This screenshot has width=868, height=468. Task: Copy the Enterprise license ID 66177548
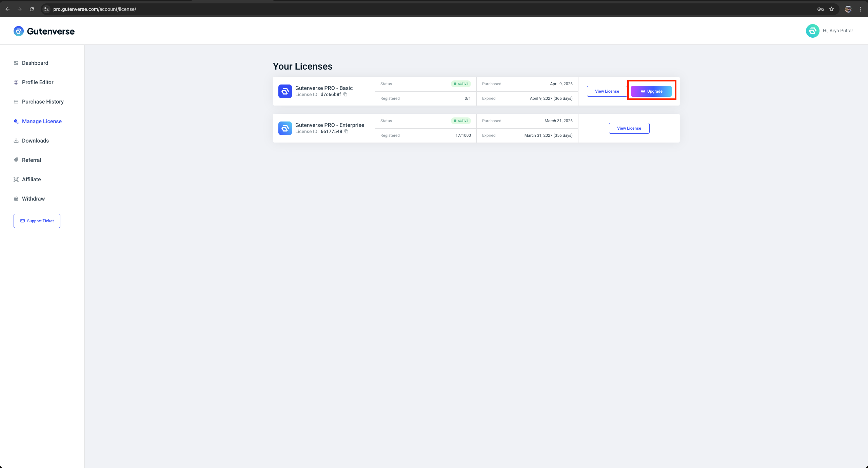346,132
